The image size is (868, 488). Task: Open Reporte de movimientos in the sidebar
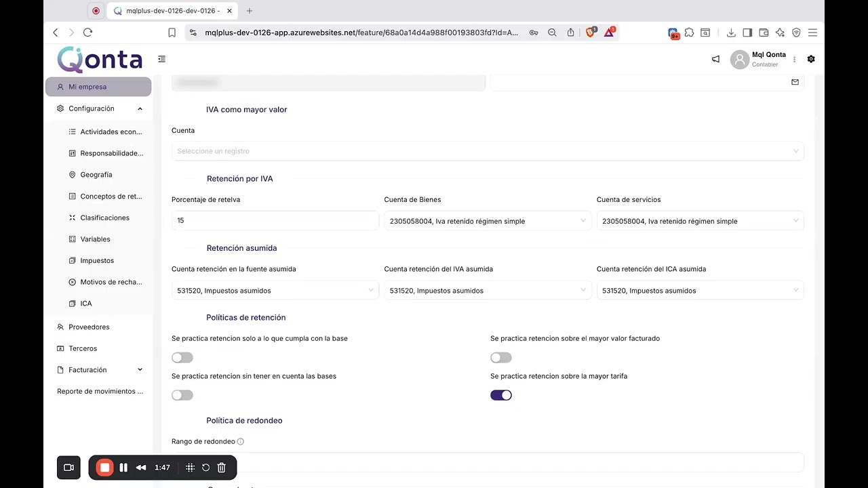coord(100,392)
